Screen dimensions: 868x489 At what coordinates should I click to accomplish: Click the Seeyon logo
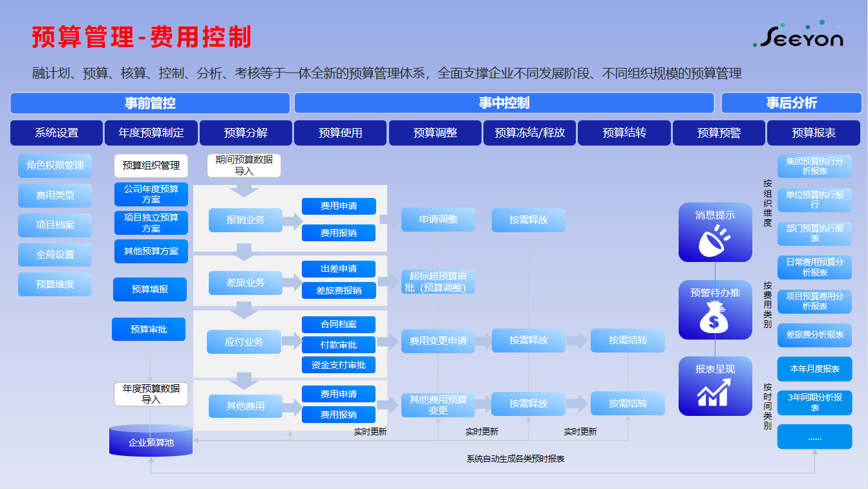pyautogui.click(x=799, y=36)
